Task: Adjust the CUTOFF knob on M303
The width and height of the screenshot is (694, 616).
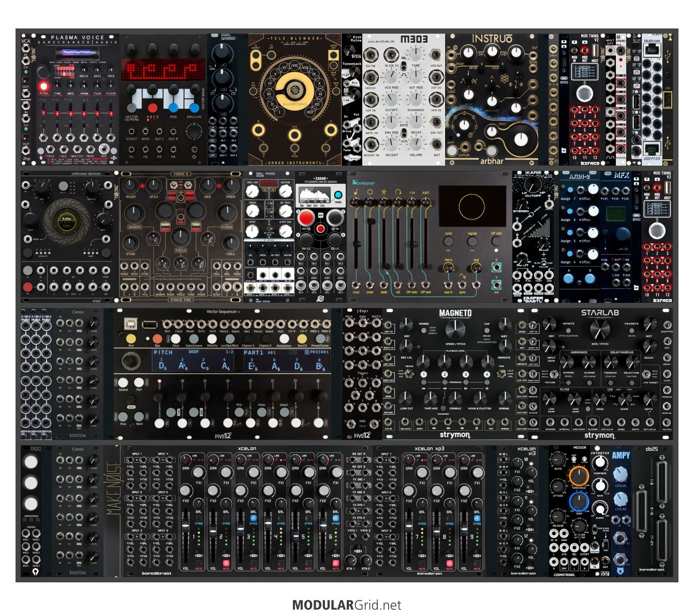Action: [x=392, y=99]
